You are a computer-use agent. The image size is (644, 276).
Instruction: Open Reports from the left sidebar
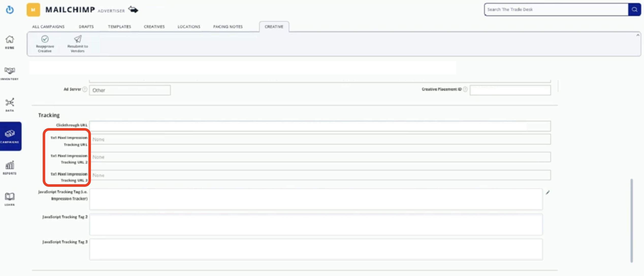(x=10, y=166)
